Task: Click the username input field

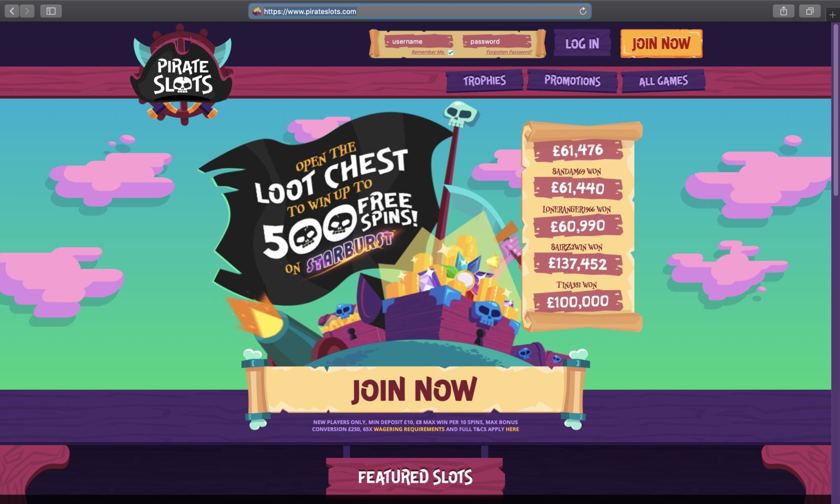Action: click(x=418, y=41)
